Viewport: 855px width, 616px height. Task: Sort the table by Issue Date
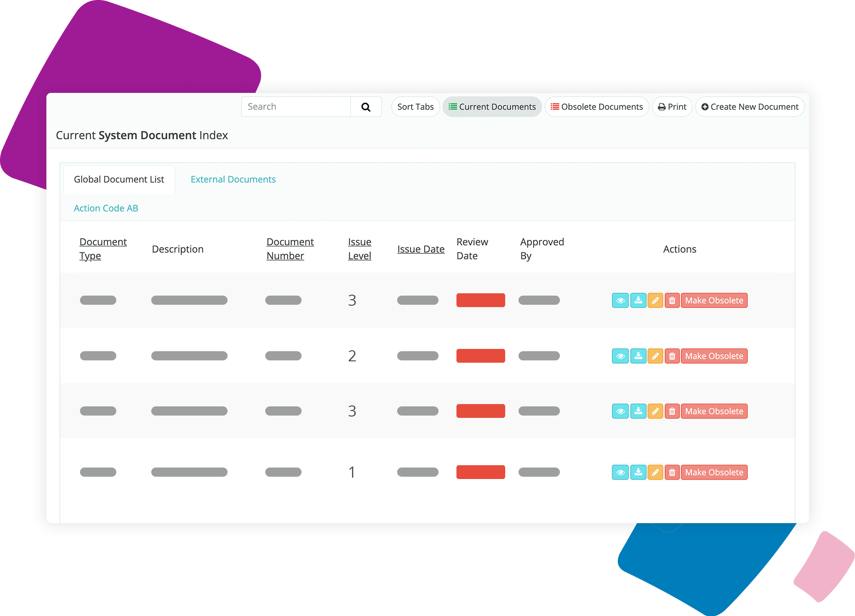[421, 249]
